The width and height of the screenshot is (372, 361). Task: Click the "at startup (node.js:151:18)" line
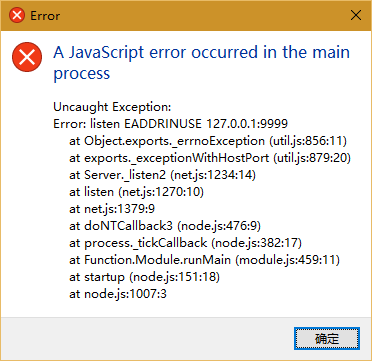click(144, 277)
